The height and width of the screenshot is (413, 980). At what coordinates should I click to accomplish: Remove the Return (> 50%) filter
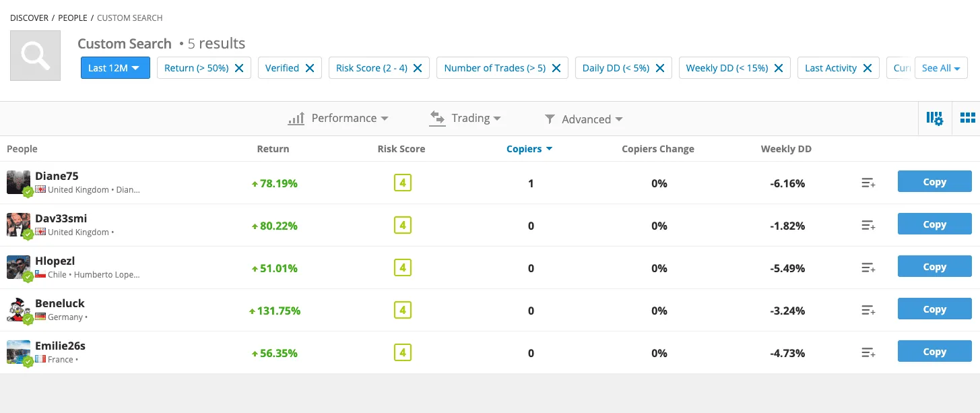239,68
